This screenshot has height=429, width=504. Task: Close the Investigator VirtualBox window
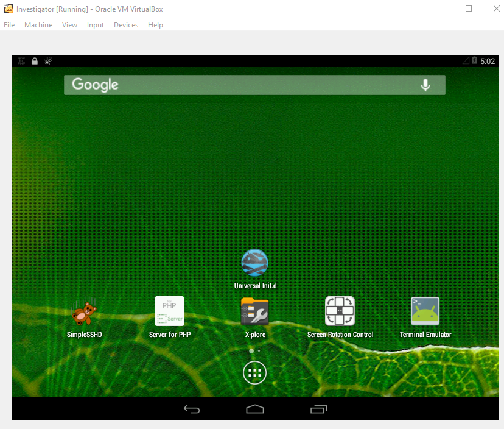point(496,9)
